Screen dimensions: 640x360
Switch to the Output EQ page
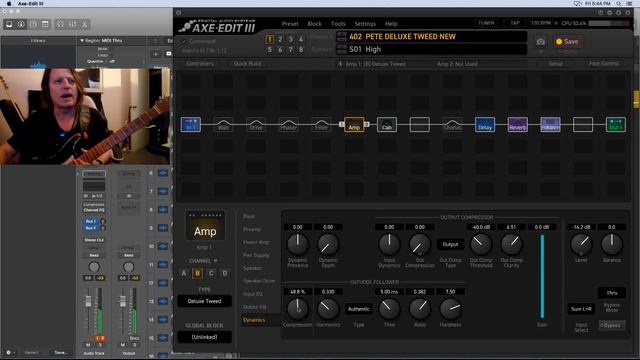pos(254,307)
